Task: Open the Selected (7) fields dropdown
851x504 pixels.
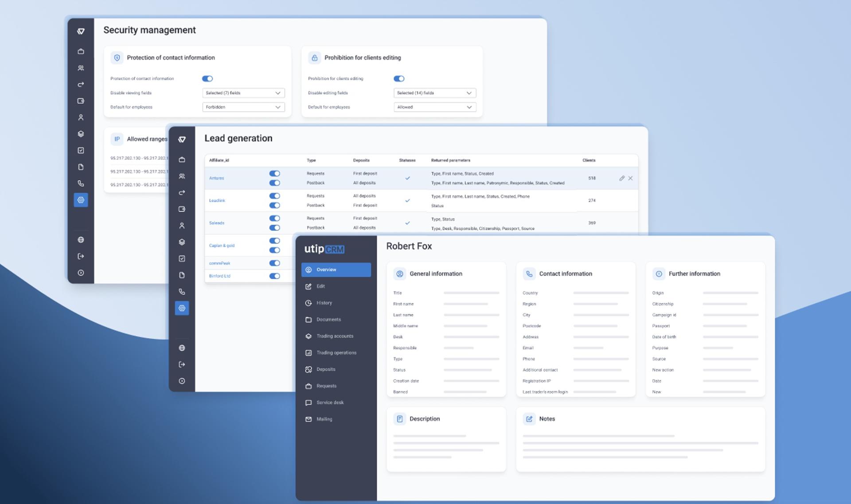Action: (x=243, y=93)
